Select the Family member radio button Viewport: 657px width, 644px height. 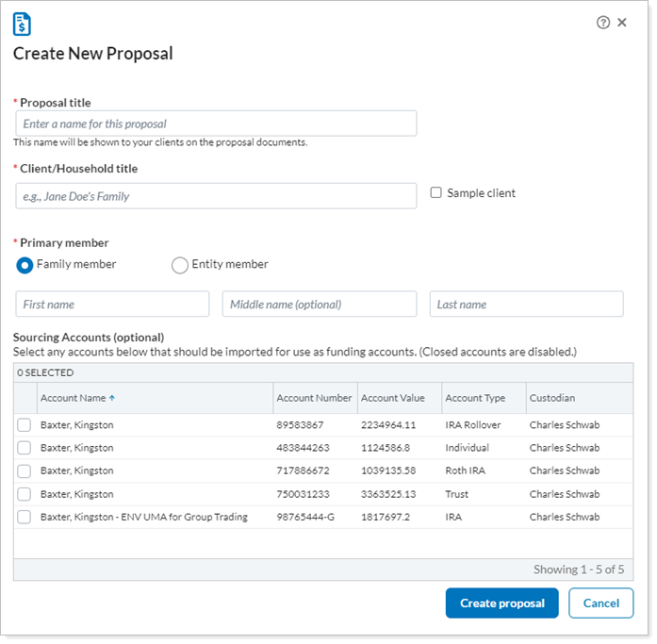tap(25, 265)
